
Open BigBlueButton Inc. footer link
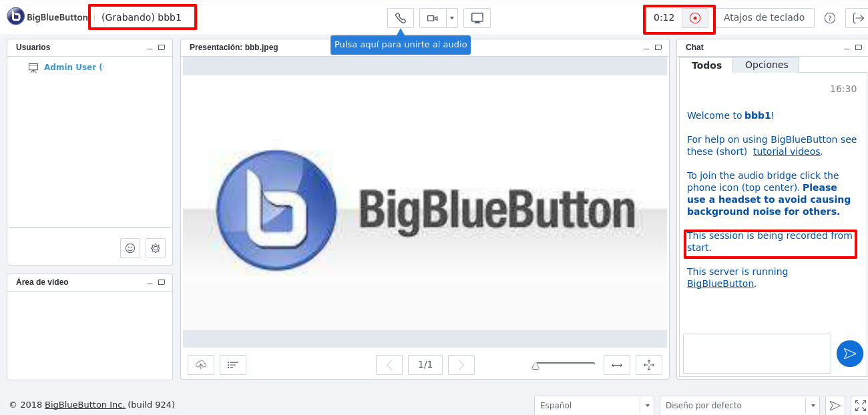85,405
